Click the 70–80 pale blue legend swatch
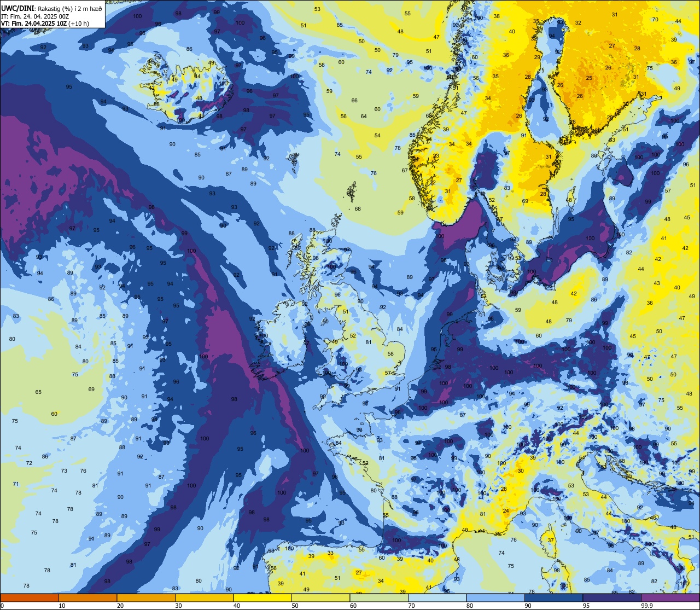Viewport: 700px width, 610px height. [437, 598]
